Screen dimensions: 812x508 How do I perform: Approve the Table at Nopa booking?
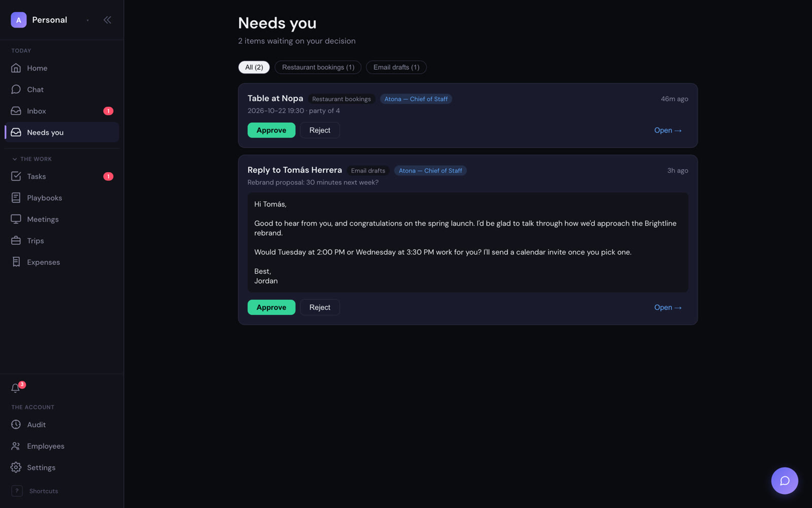coord(272,130)
